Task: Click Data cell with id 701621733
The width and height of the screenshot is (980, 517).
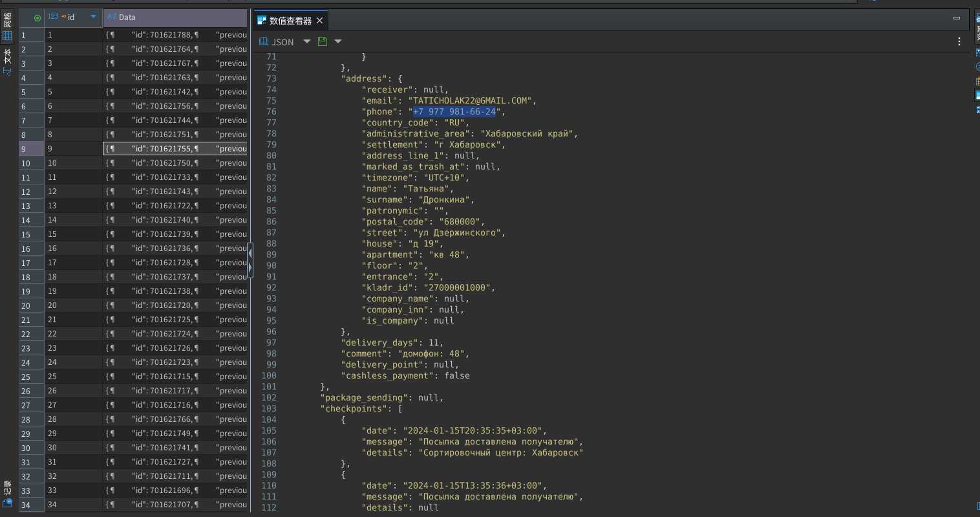Action: point(176,177)
